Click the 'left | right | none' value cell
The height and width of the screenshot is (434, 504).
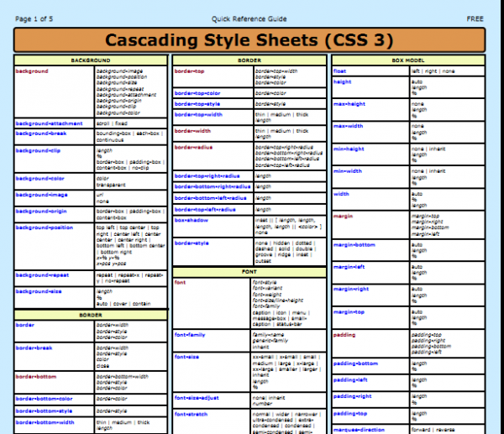tap(447, 71)
